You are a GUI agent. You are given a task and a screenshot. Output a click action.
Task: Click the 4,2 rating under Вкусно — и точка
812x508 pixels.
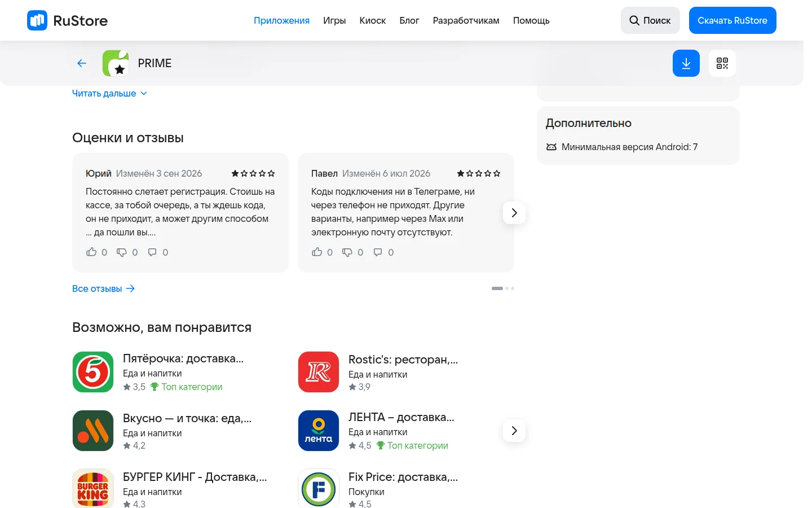tap(134, 445)
